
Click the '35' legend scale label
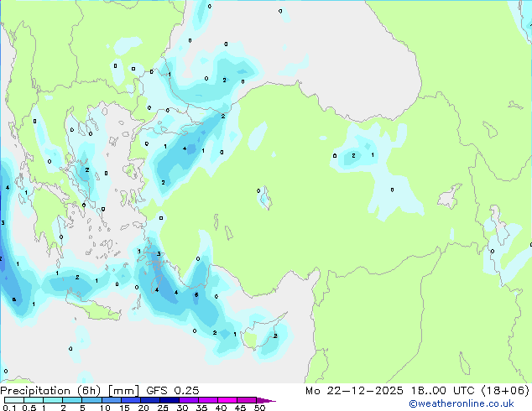(x=201, y=408)
